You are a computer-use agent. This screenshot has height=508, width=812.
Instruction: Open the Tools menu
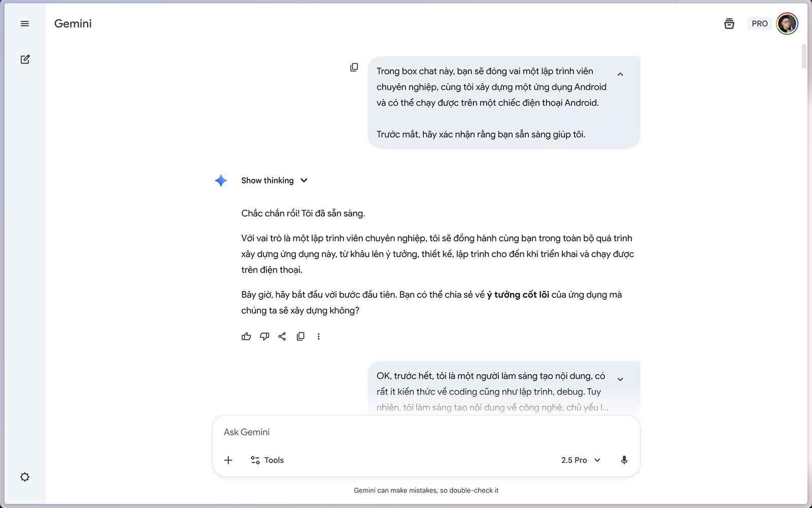point(267,460)
